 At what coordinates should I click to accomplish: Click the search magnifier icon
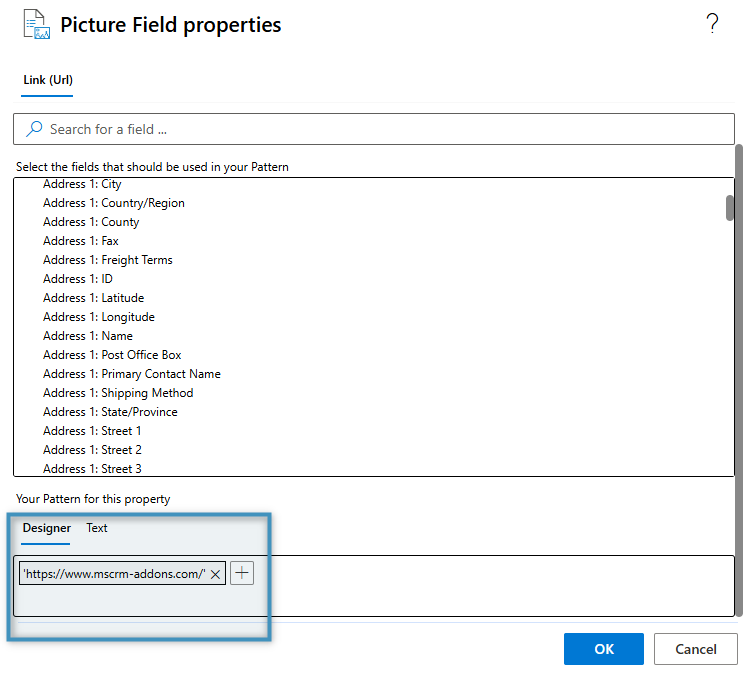pos(35,129)
